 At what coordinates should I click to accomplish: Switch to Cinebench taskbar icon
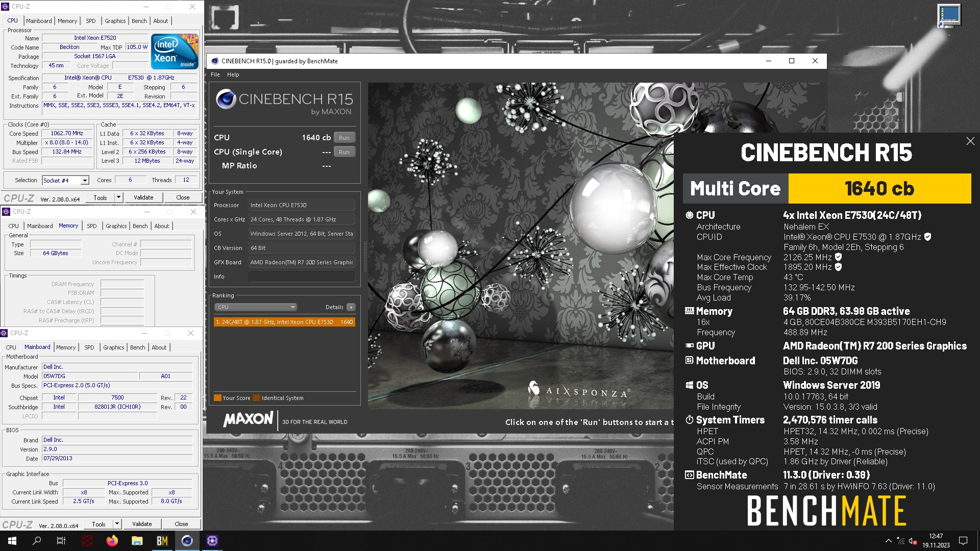(x=187, y=541)
